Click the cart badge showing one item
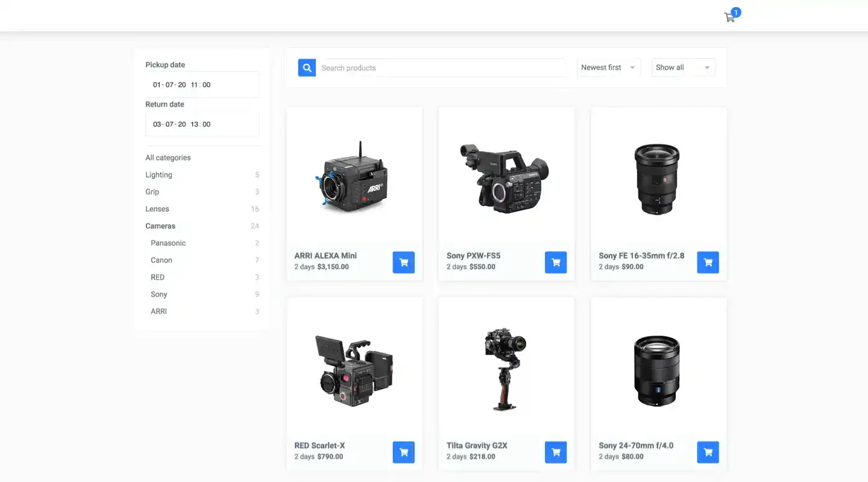 pyautogui.click(x=735, y=11)
